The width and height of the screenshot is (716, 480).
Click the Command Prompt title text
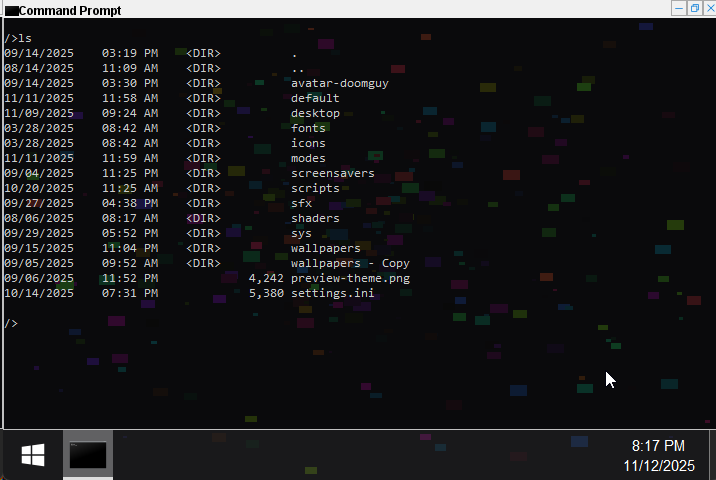point(70,10)
